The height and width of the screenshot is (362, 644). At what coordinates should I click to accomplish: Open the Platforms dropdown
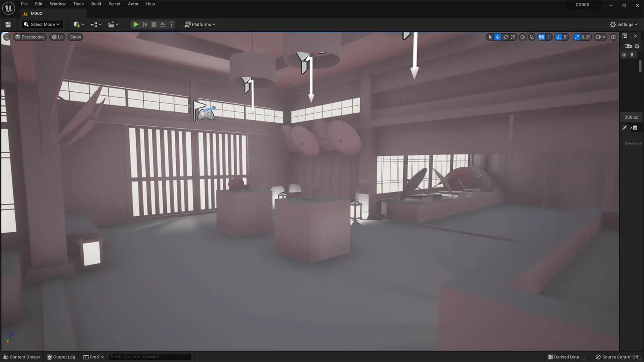coord(200,25)
